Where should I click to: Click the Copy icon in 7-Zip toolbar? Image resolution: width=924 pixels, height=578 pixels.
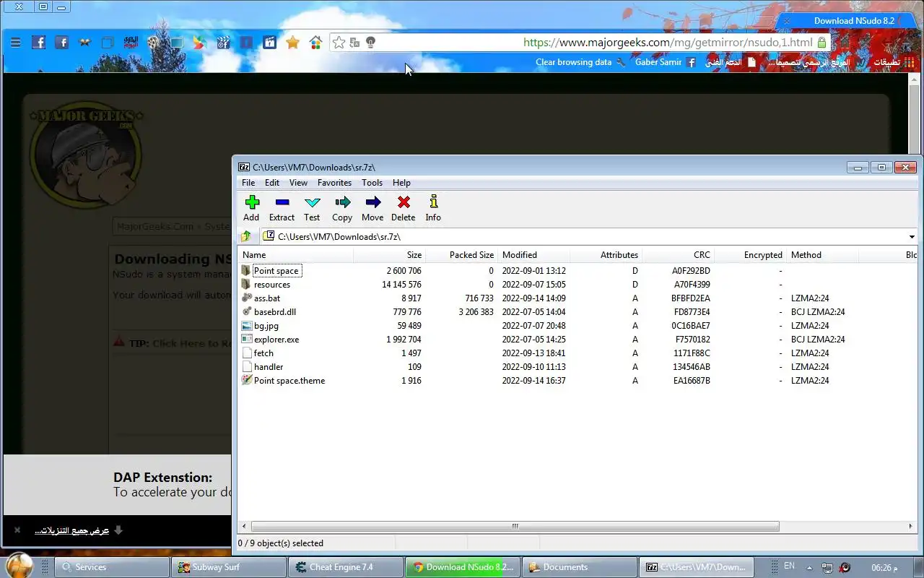(342, 202)
